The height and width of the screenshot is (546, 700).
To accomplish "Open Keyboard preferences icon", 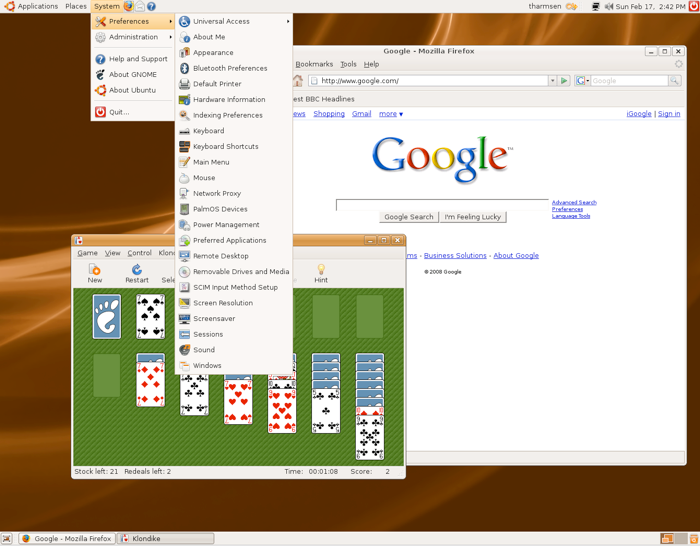I will click(184, 131).
